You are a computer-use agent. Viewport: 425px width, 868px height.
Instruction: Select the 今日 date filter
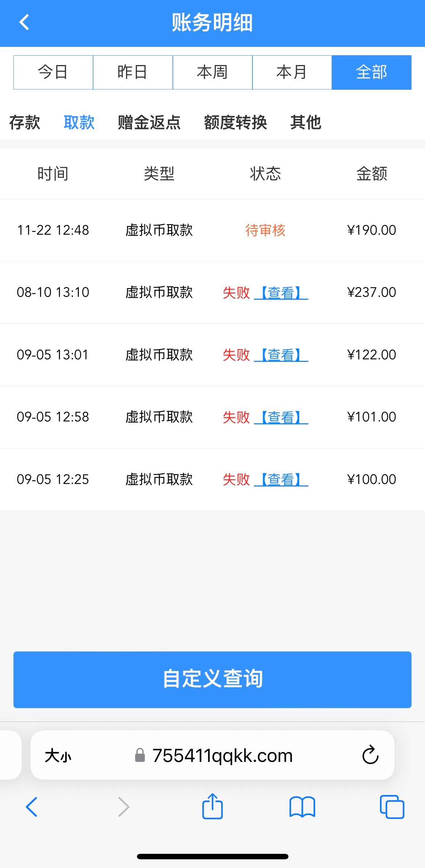point(53,72)
